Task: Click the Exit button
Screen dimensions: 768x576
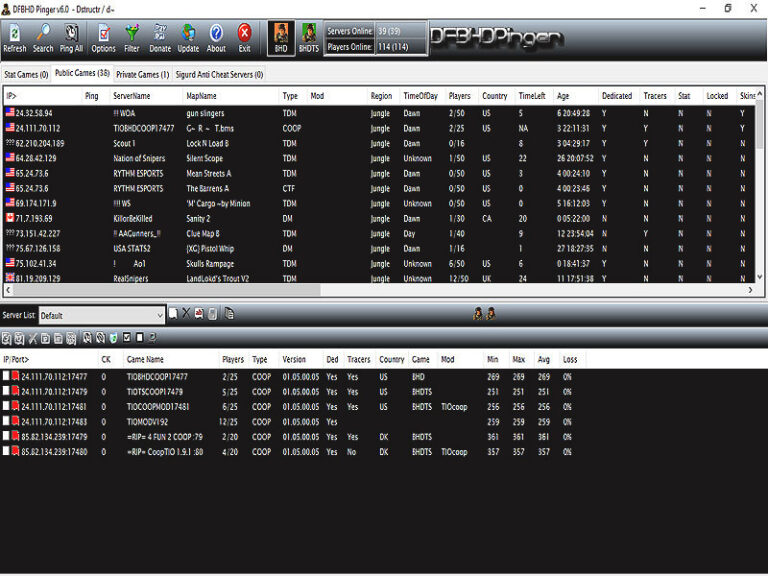Action: tap(244, 38)
